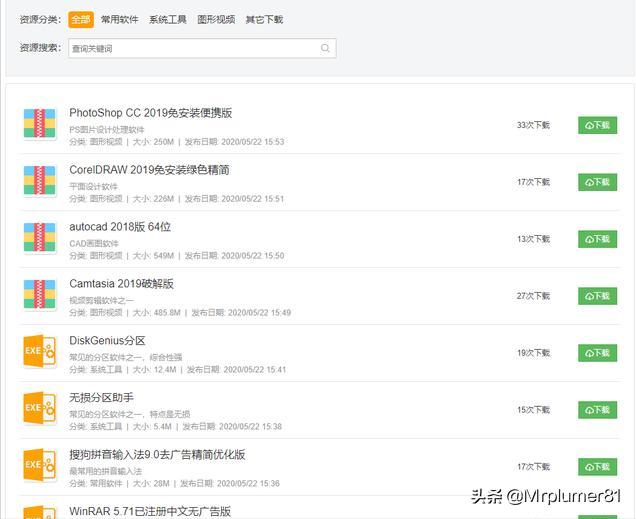Open PhotoShop CC 2019免安装便携版 title
This screenshot has height=519, width=636.
pyautogui.click(x=150, y=113)
